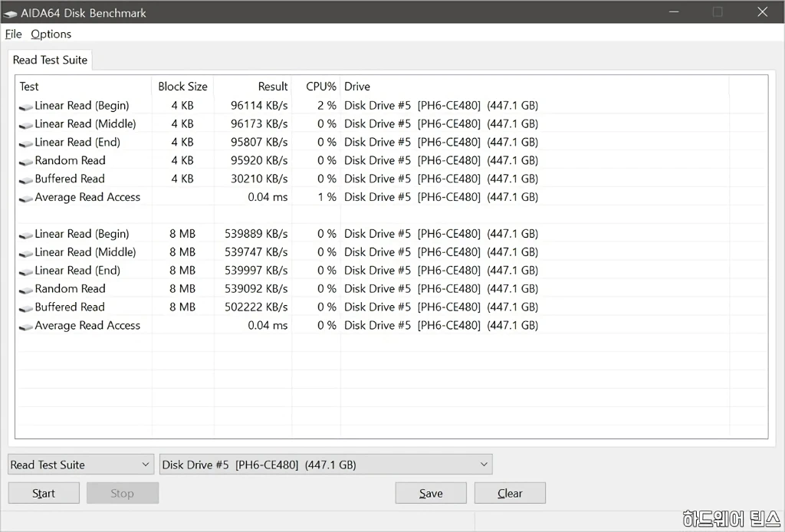Open the Options menu
Image resolution: width=785 pixels, height=532 pixels.
[51, 34]
